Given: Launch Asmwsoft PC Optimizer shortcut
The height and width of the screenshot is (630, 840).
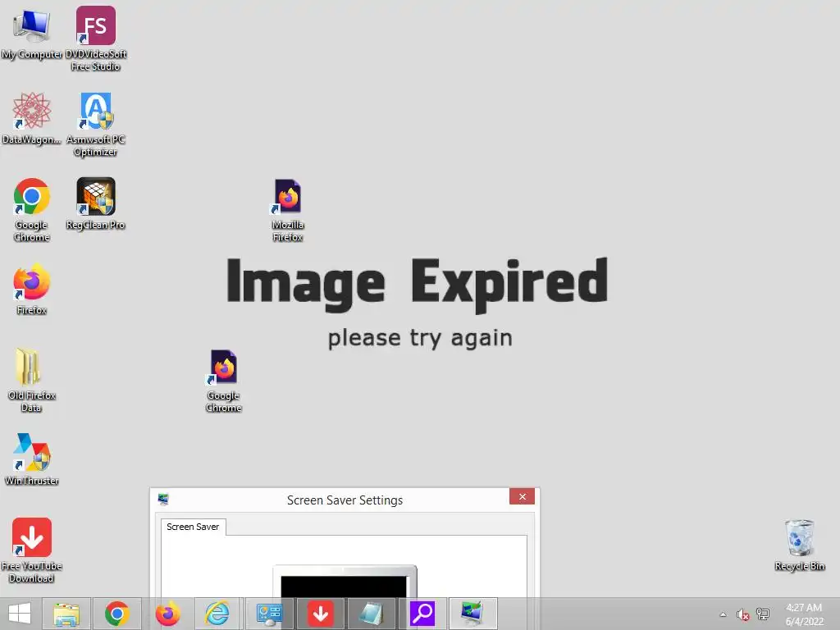Looking at the screenshot, I should [x=95, y=125].
